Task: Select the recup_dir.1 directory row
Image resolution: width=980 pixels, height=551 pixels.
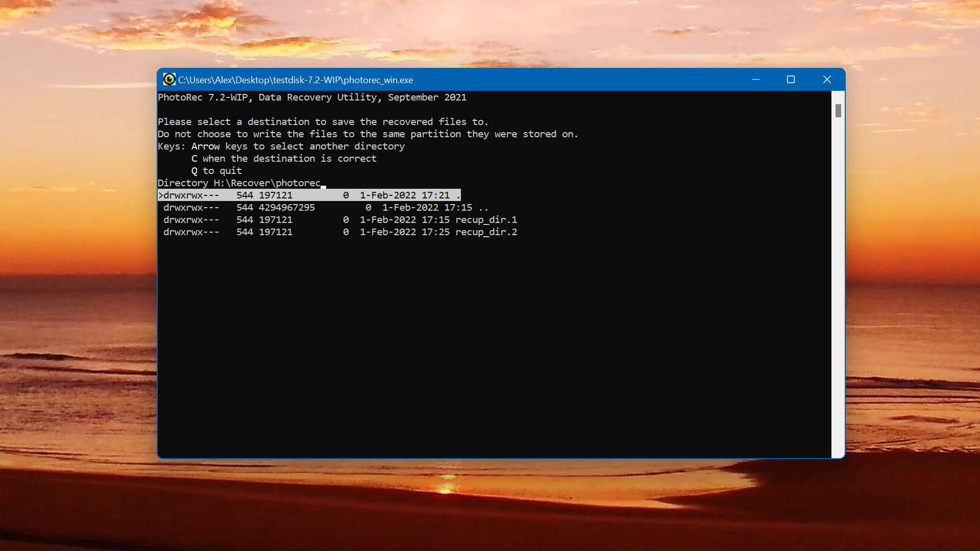Action: coord(340,220)
